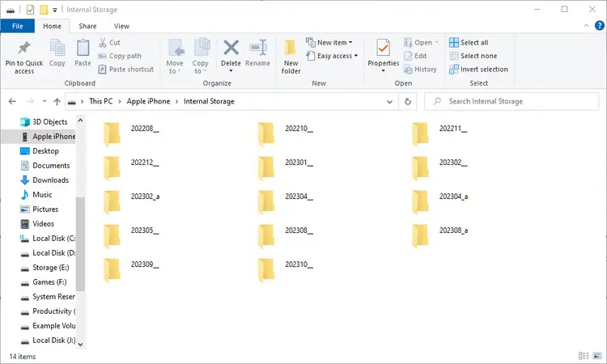
Task: Select 3D Objects in the navigation pane
Action: tap(44, 122)
